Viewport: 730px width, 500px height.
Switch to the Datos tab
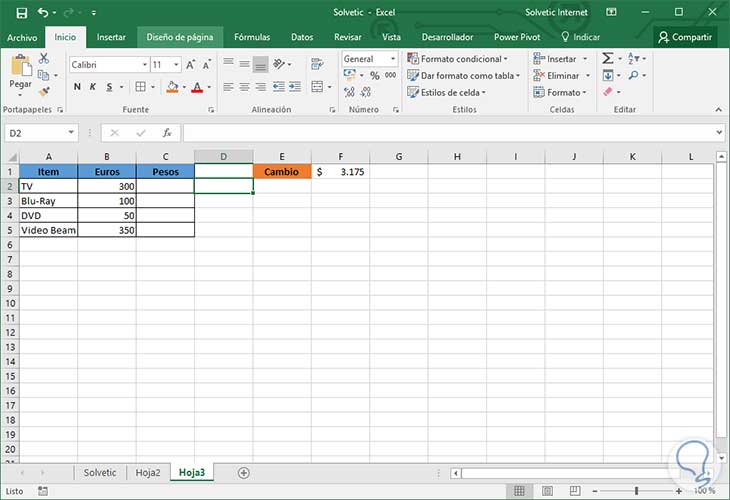302,37
